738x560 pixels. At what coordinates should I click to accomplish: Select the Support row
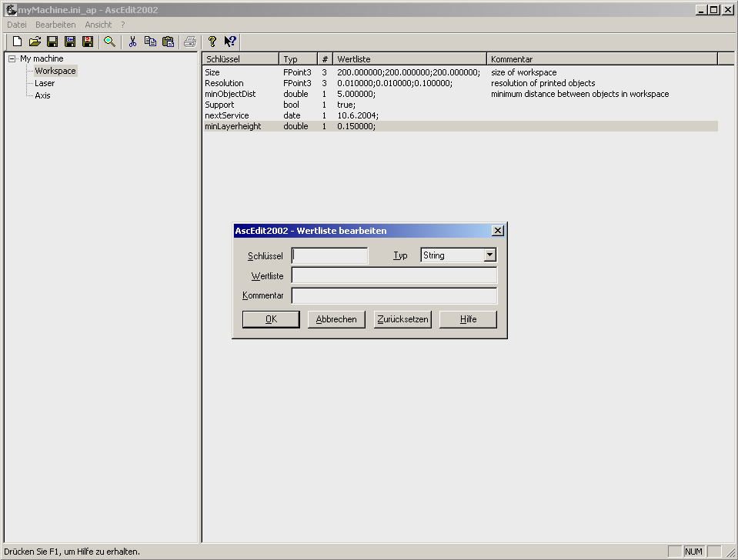click(460, 105)
